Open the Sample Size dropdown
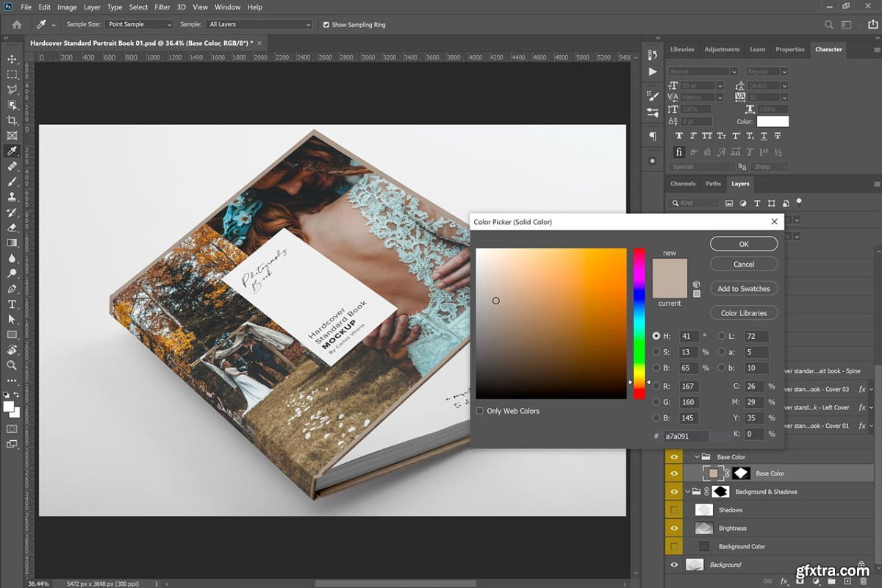This screenshot has width=882, height=588. 139,24
